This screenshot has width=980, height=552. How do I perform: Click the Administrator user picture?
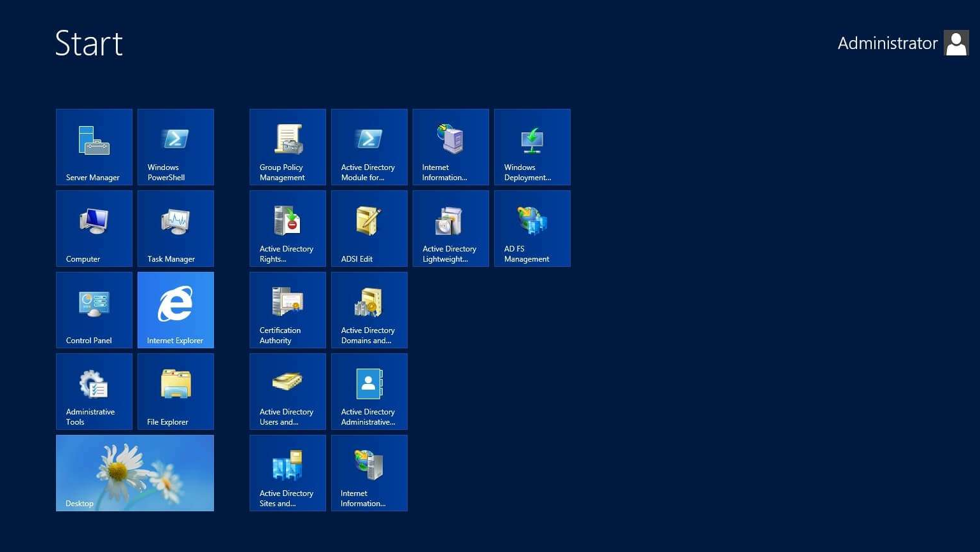pyautogui.click(x=956, y=43)
